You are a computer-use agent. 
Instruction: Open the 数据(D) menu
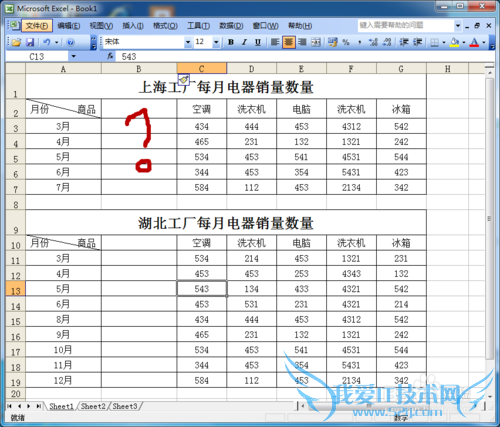[x=231, y=26]
